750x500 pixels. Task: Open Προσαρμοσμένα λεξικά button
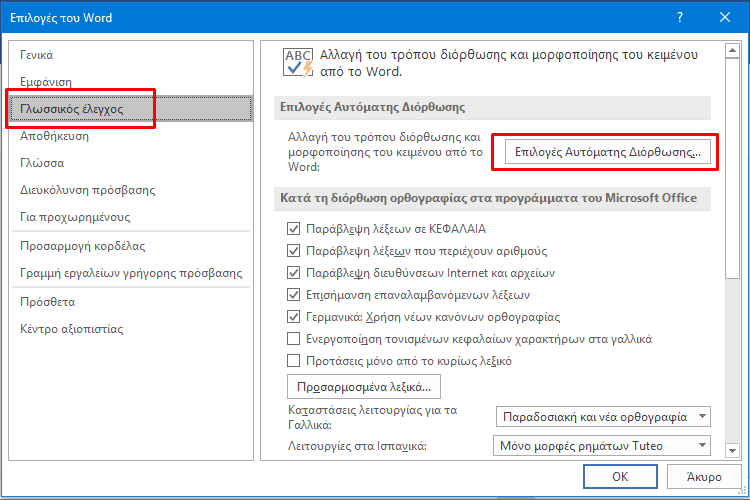[364, 387]
